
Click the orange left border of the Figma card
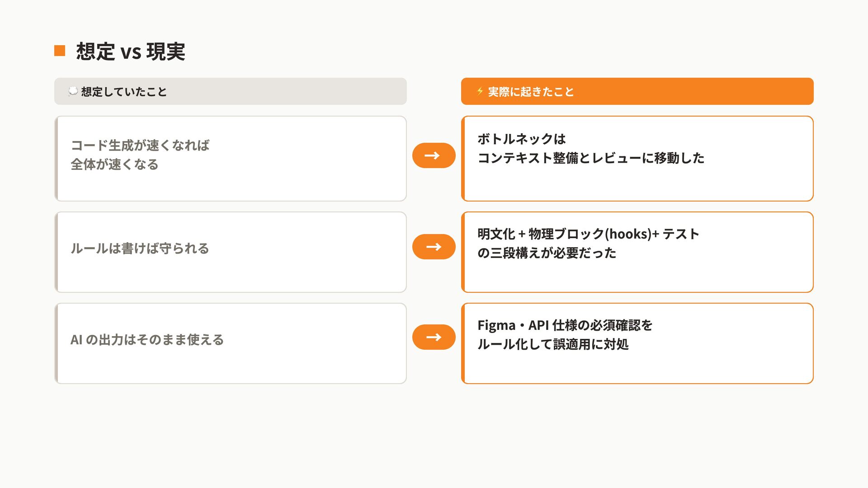(x=463, y=343)
